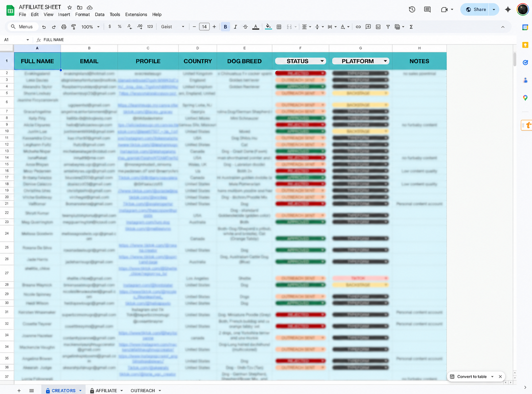This screenshot has width=532, height=394.
Task: Switch to the OUTREACH sheet tab
Action: 143,390
